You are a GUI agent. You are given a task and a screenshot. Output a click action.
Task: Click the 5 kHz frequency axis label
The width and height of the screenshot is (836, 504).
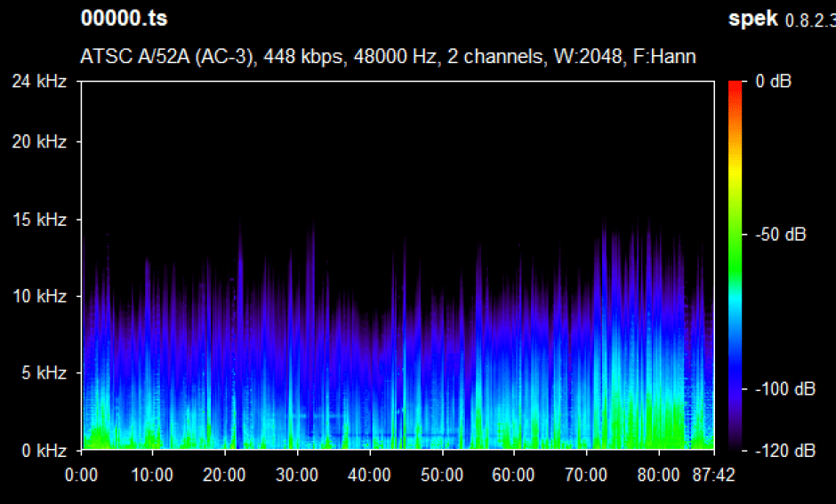43,374
